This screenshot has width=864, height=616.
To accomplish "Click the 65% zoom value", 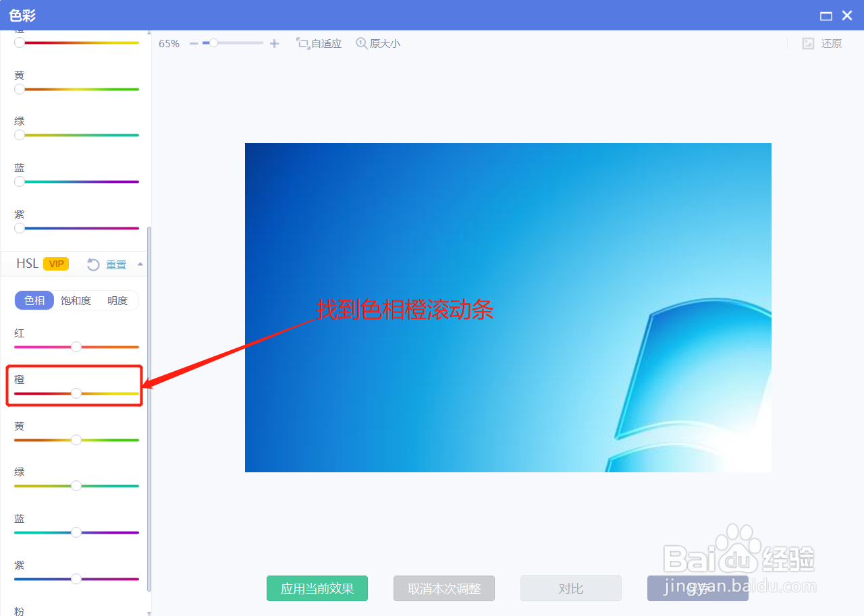I will (x=169, y=43).
